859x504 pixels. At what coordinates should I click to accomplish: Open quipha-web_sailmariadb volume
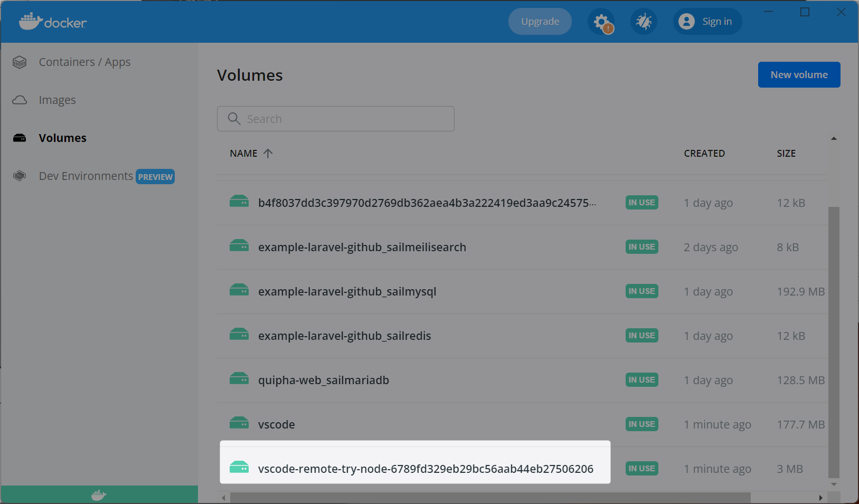[x=324, y=381]
